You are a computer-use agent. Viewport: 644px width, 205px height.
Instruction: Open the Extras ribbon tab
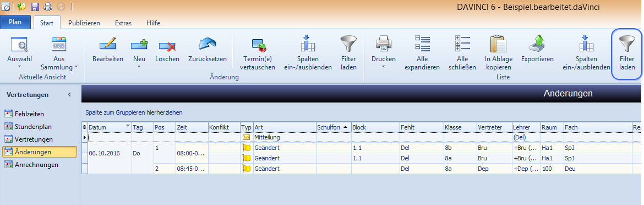pos(123,23)
